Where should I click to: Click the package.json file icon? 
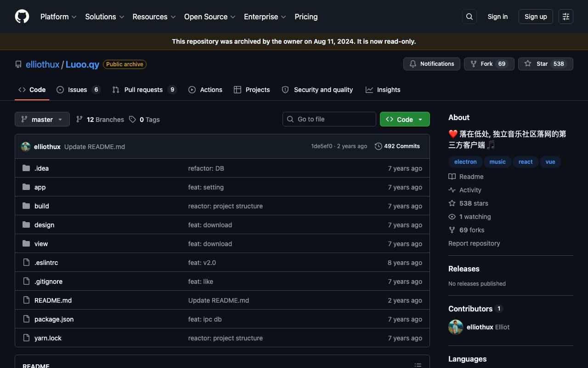coord(26,319)
